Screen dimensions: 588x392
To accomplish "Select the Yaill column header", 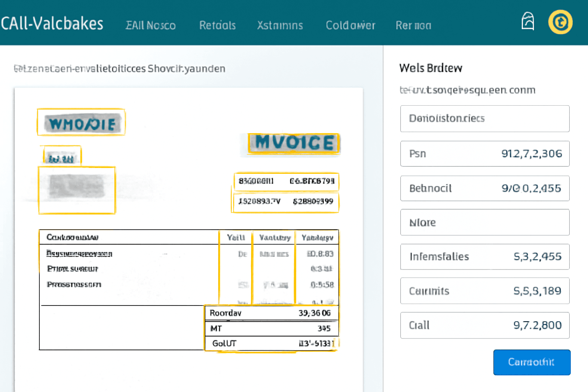I will pyautogui.click(x=236, y=237).
